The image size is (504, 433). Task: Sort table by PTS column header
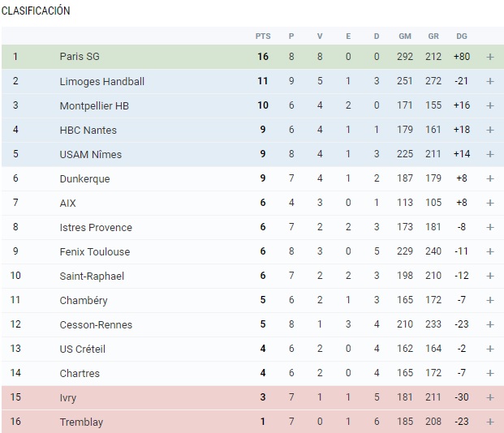tap(263, 36)
